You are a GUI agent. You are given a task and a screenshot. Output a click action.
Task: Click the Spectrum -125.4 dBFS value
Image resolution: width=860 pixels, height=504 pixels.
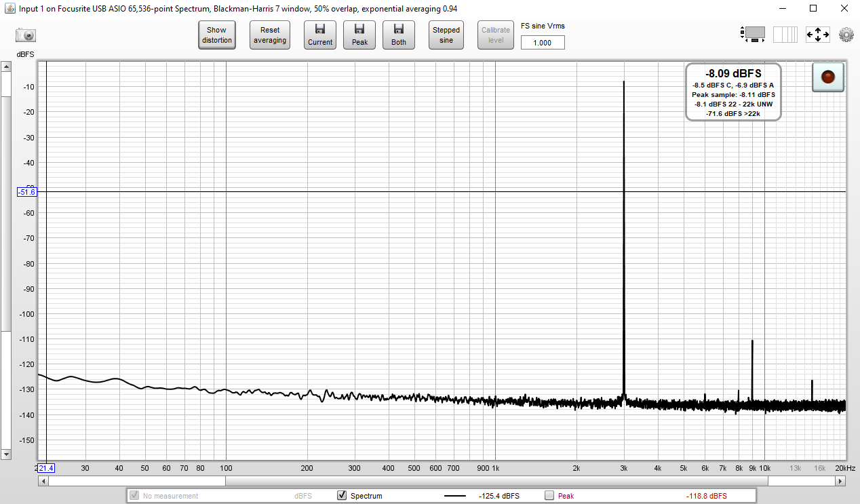click(499, 496)
